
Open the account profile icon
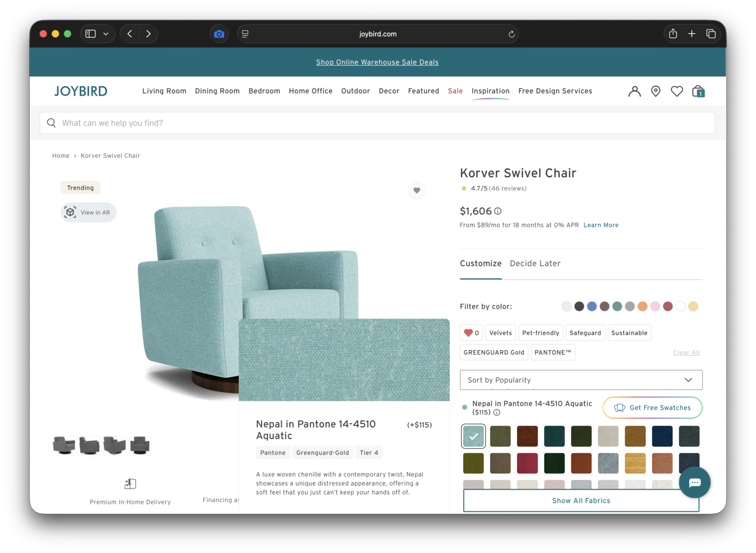coord(634,91)
